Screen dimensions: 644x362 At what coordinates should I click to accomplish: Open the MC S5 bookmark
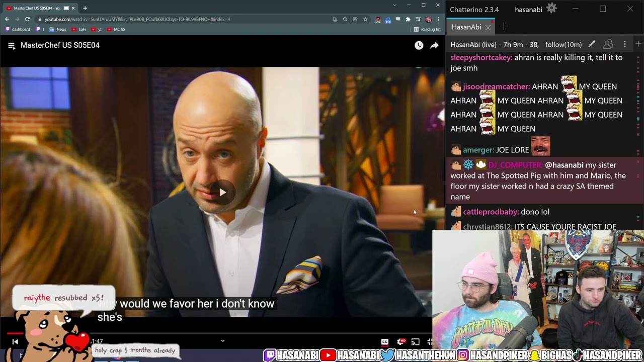coord(116,29)
